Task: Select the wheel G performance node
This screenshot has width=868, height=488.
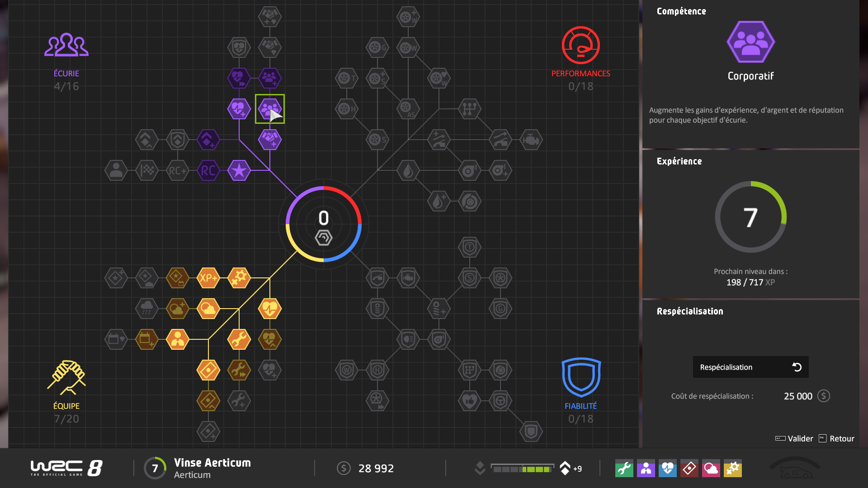Action: click(377, 47)
